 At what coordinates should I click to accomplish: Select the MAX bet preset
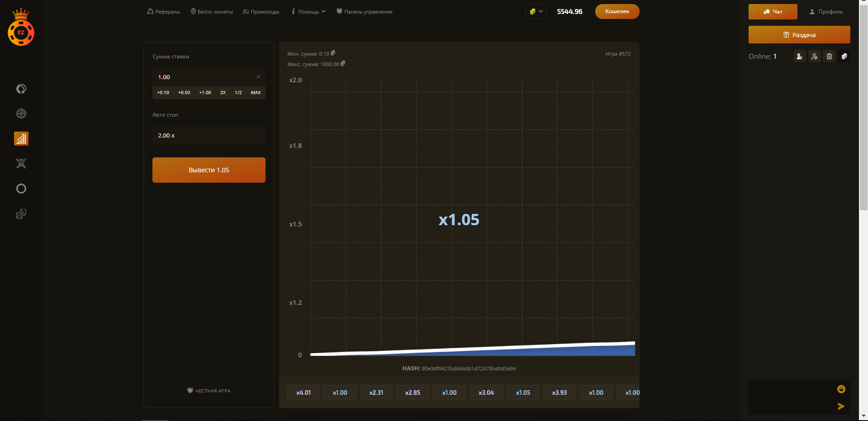click(256, 93)
